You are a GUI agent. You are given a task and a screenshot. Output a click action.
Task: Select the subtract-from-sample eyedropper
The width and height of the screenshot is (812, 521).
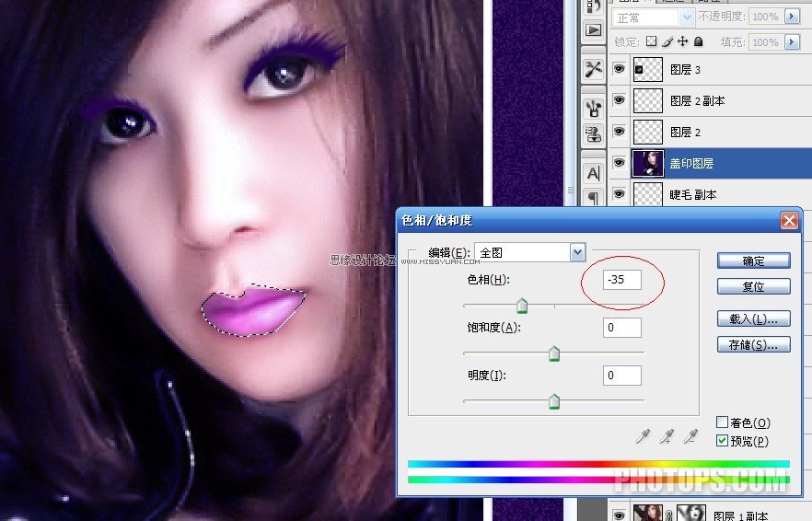[x=690, y=436]
